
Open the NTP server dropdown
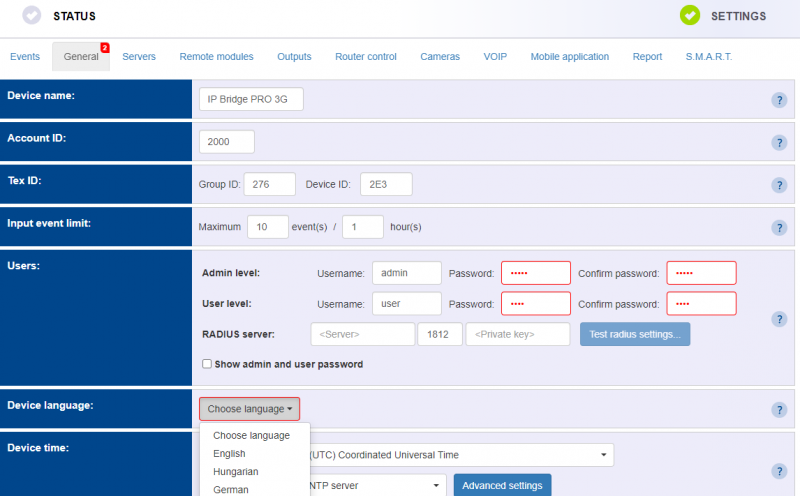point(375,486)
